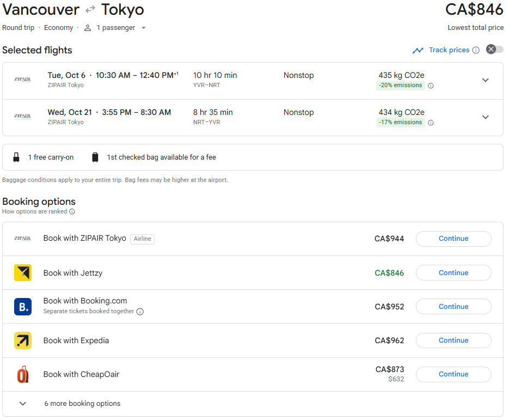Toggle the Track prices switch on
The image size is (509, 420).
(x=494, y=50)
